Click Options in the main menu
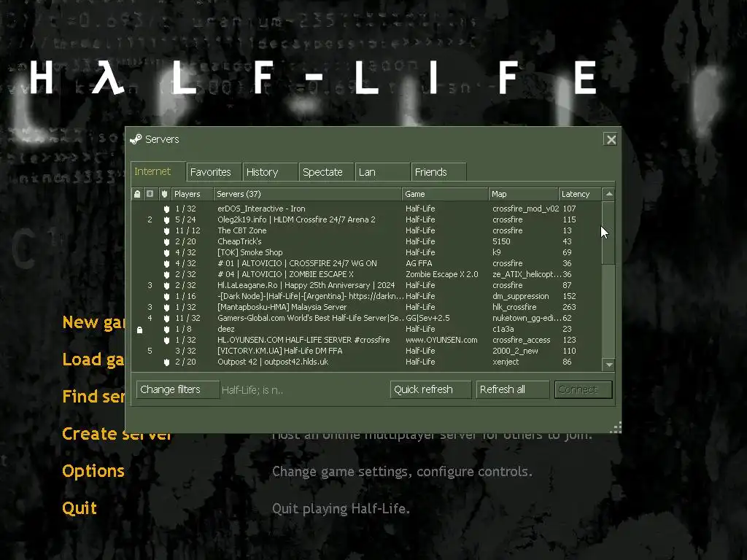This screenshot has height=560, width=747. point(93,471)
